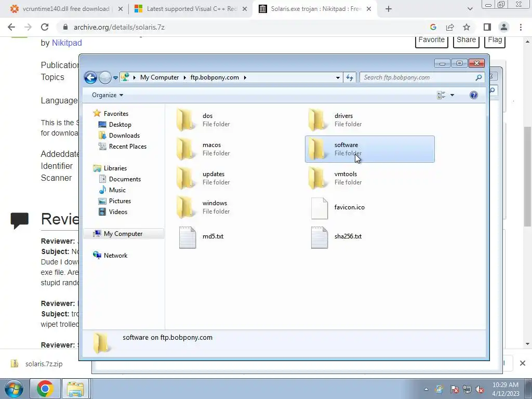Switch to Chrome in taskbar
Image resolution: width=532 pixels, height=399 pixels.
coord(45,389)
